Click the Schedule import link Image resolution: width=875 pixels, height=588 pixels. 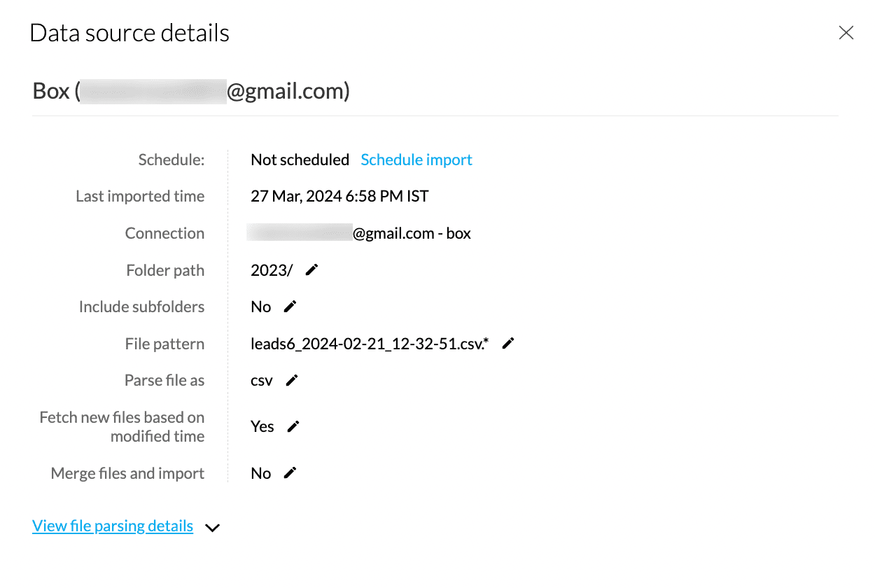[416, 160]
